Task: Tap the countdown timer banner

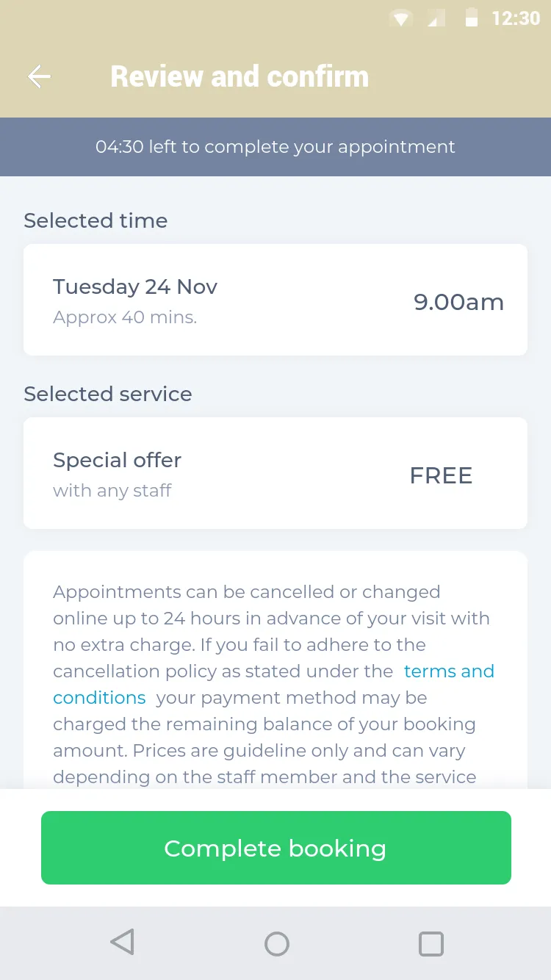Action: pyautogui.click(x=275, y=147)
